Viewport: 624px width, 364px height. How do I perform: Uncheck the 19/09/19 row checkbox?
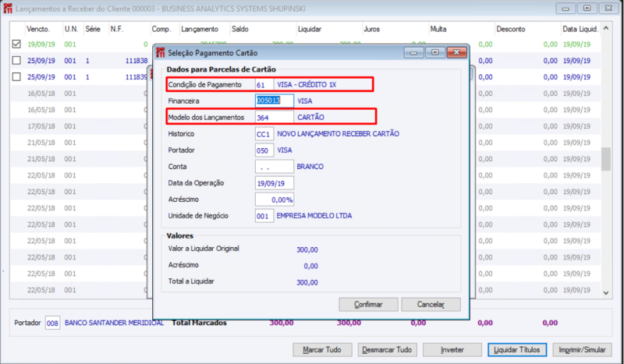(16, 44)
